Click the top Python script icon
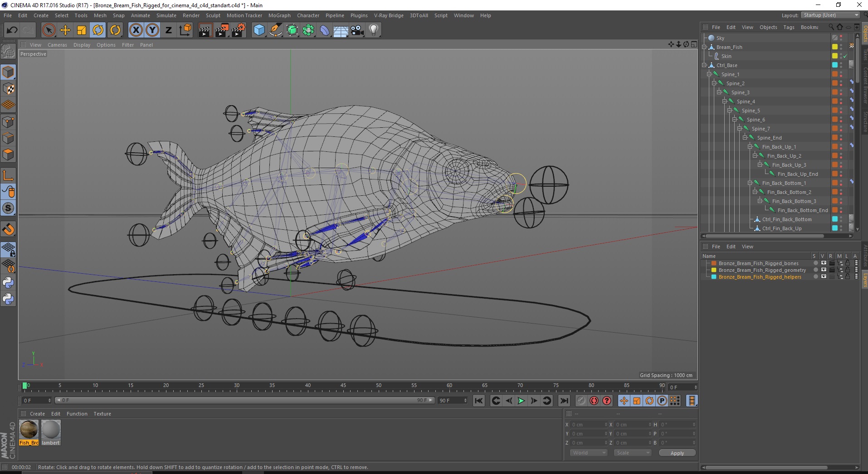The image size is (868, 474). (8, 283)
